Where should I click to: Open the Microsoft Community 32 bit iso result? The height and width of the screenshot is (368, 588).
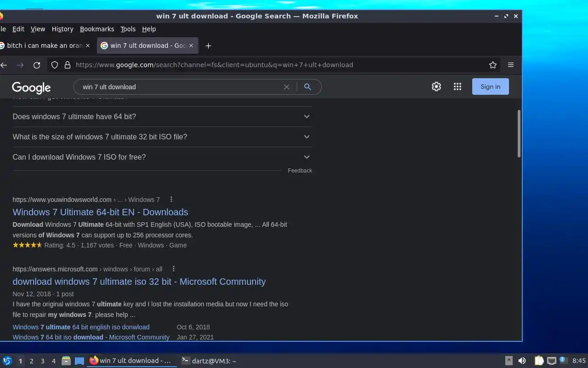(139, 282)
